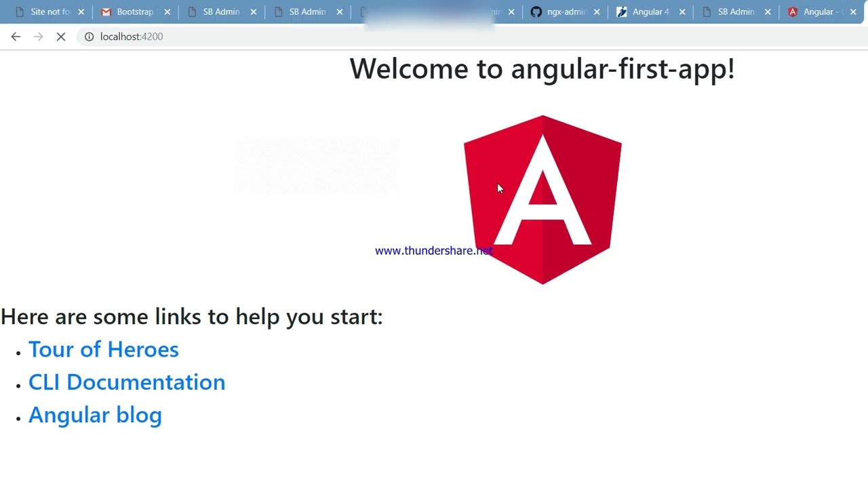The width and height of the screenshot is (868, 488).
Task: Close the ngx-admin tab
Action: [x=597, y=12]
